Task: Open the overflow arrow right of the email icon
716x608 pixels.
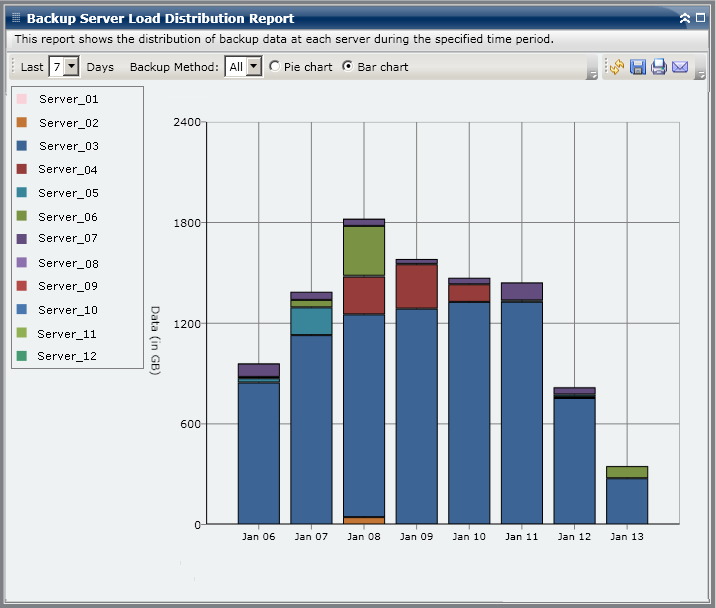Action: (701, 74)
